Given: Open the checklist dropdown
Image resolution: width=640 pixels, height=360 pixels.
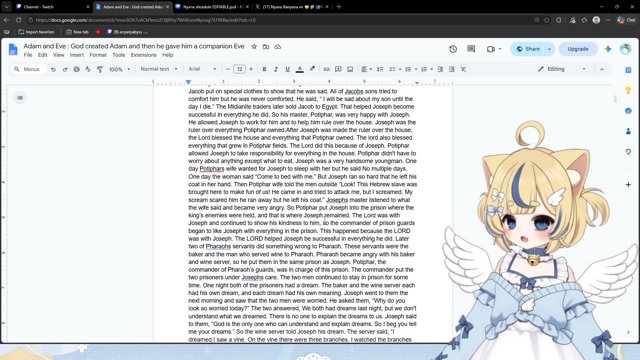Looking at the screenshot, I should pos(395,69).
